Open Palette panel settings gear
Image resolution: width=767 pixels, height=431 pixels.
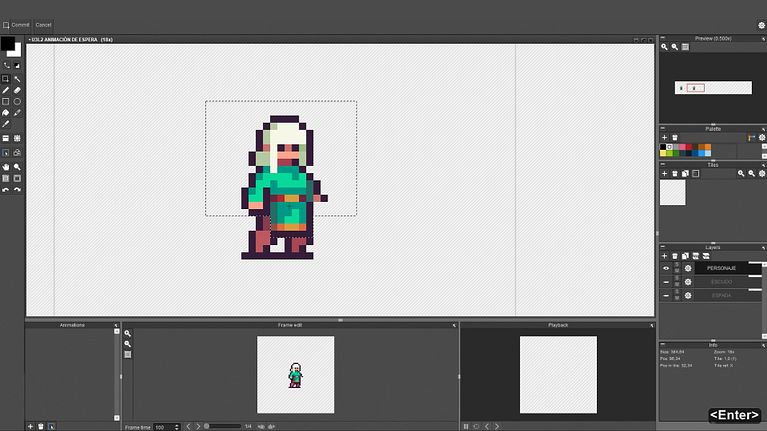point(761,137)
